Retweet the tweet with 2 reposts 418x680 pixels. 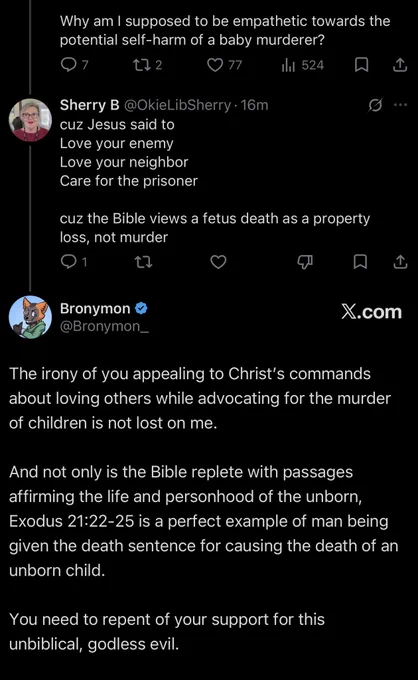(x=147, y=65)
